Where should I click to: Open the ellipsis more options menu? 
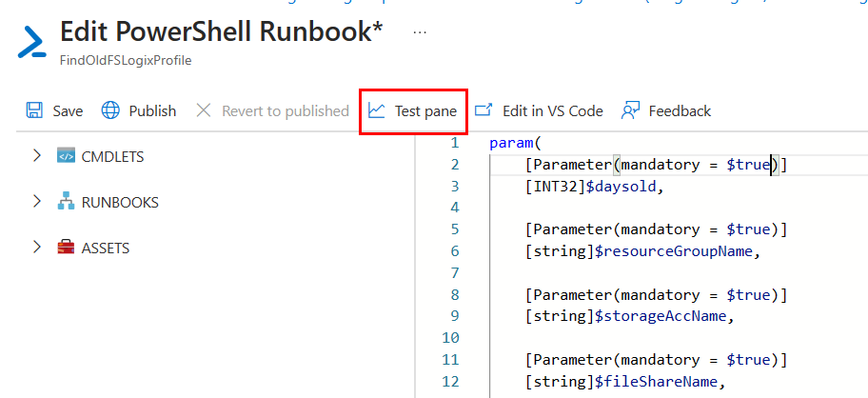[420, 31]
